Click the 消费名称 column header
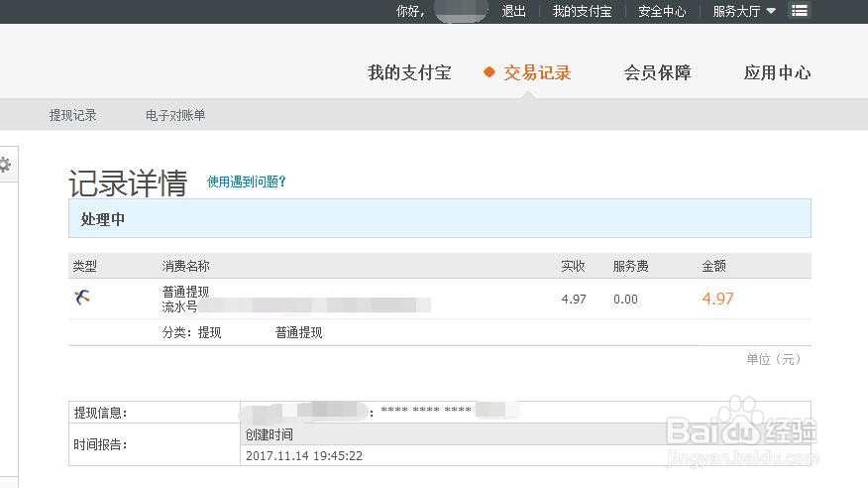The width and height of the screenshot is (868, 488). [185, 267]
